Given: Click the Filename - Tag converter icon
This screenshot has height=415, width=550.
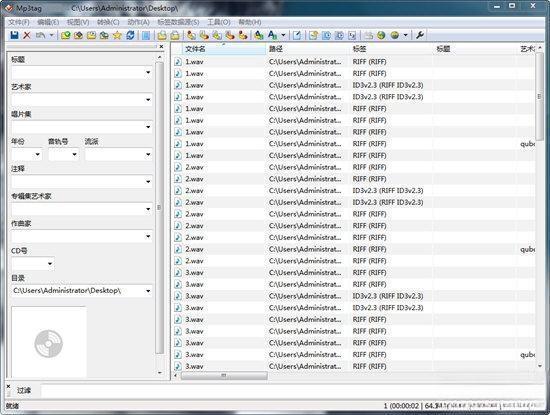Looking at the screenshot, I should coord(204,35).
